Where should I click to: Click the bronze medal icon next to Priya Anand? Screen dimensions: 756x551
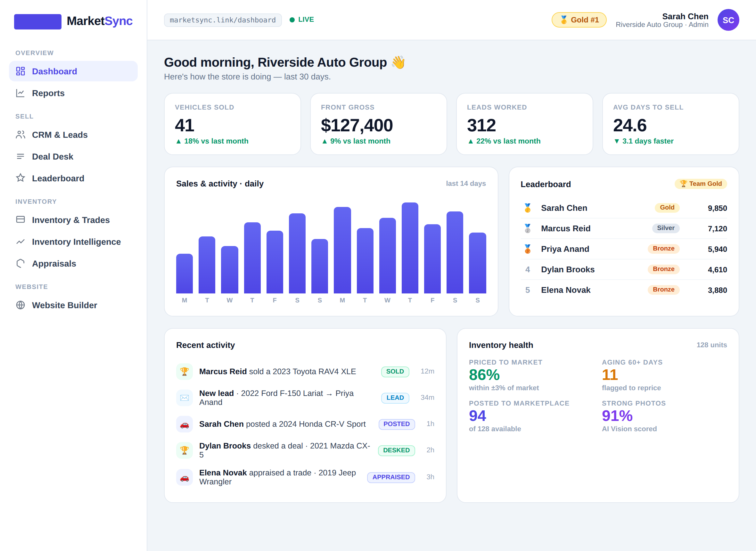(528, 249)
